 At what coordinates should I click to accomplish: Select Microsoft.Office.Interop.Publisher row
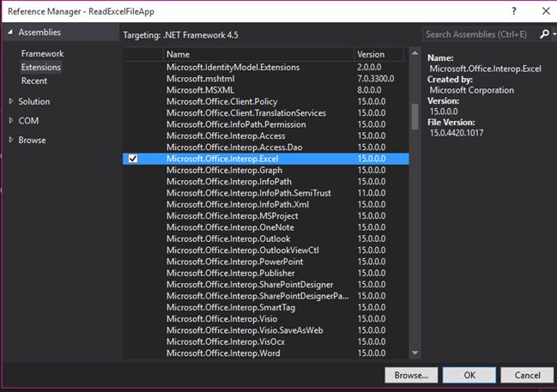[266, 273]
